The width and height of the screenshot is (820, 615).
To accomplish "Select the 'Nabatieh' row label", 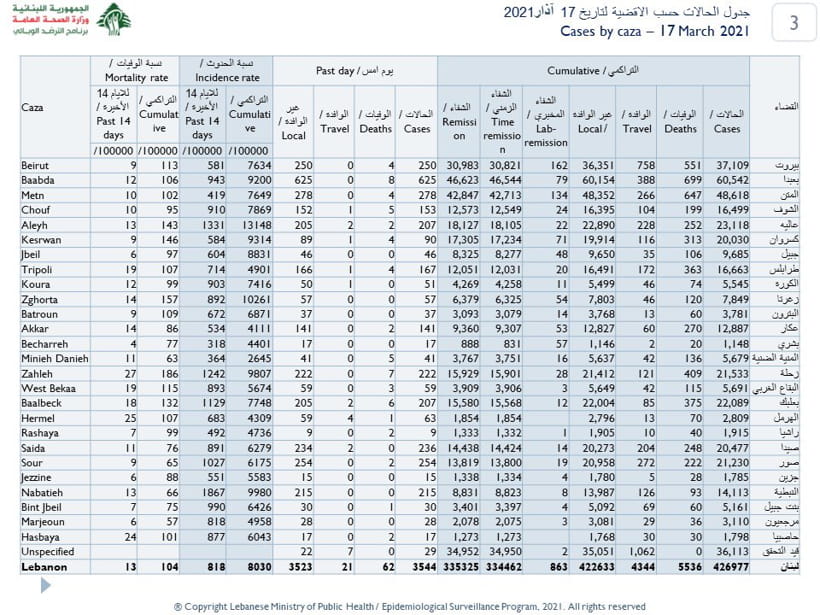I will tap(42, 493).
